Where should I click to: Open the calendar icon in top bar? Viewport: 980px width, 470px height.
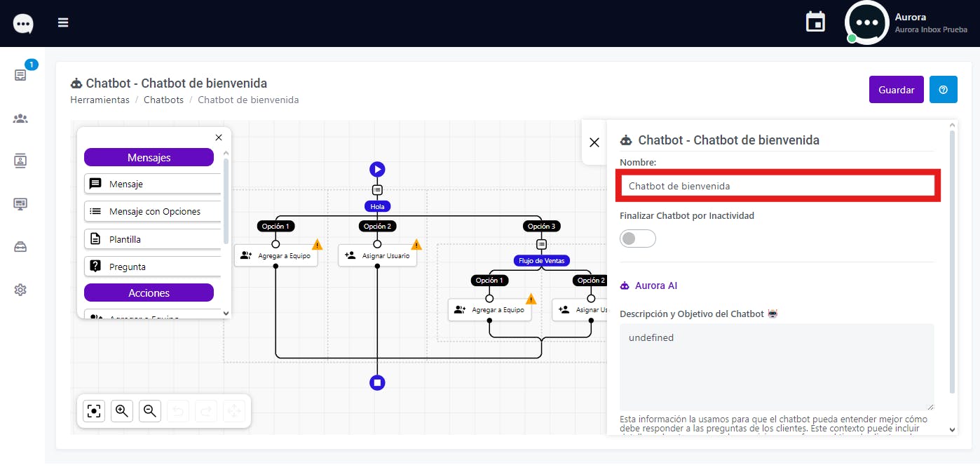(x=815, y=22)
